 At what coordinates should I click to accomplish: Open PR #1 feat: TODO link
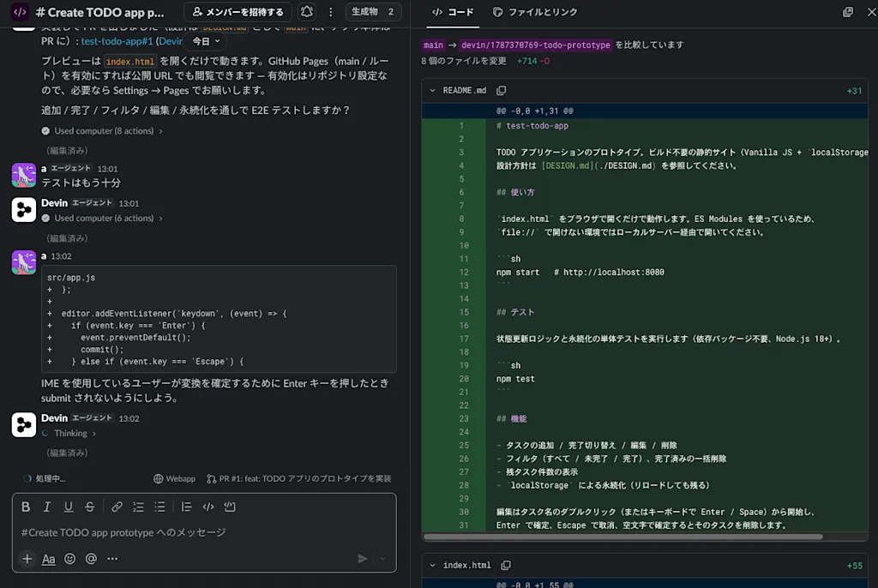coord(299,478)
